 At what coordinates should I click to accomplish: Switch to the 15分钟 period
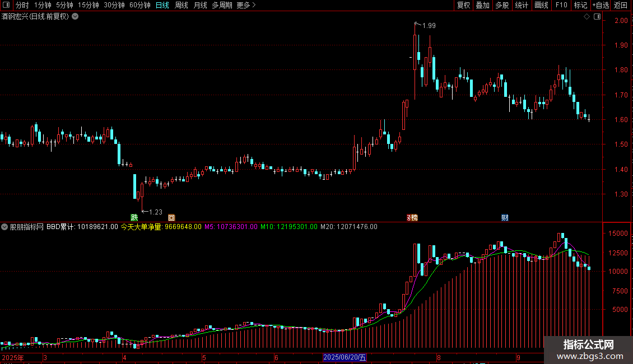click(89, 5)
